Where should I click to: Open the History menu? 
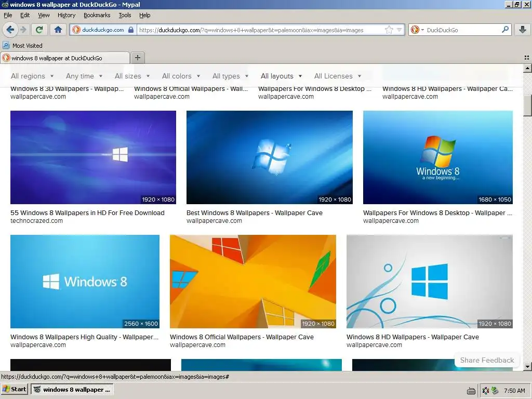(66, 15)
